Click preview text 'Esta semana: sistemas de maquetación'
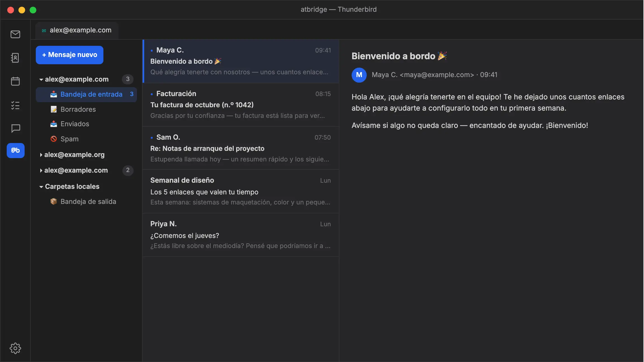 pos(240,202)
